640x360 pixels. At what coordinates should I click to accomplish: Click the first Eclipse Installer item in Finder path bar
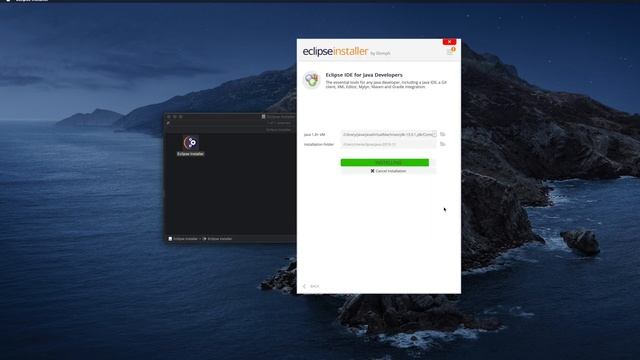[x=183, y=239]
